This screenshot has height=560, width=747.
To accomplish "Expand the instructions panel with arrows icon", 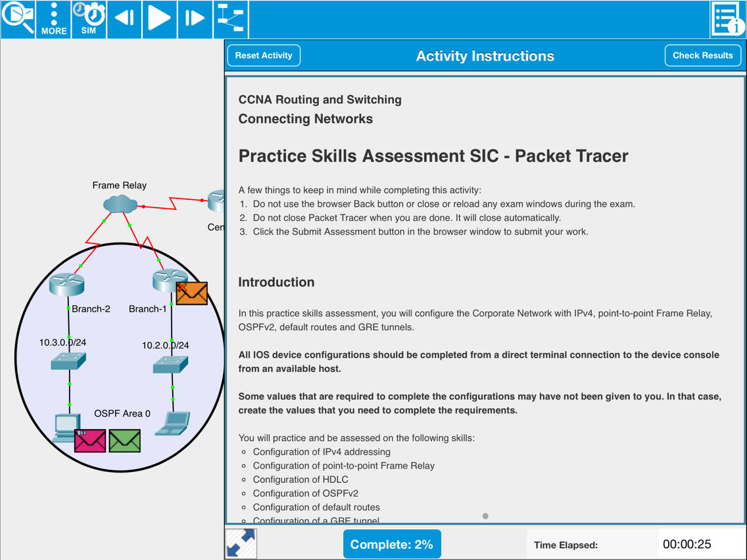I will tap(241, 543).
